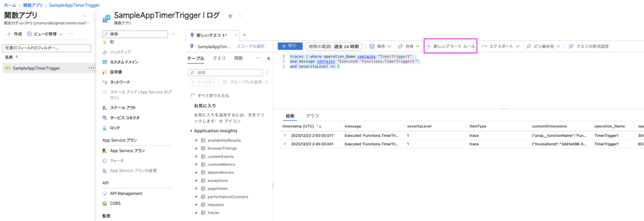Image resolution: width=644 pixels, height=221 pixels.
Task: Expand the customEvents table
Action: (x=197, y=156)
